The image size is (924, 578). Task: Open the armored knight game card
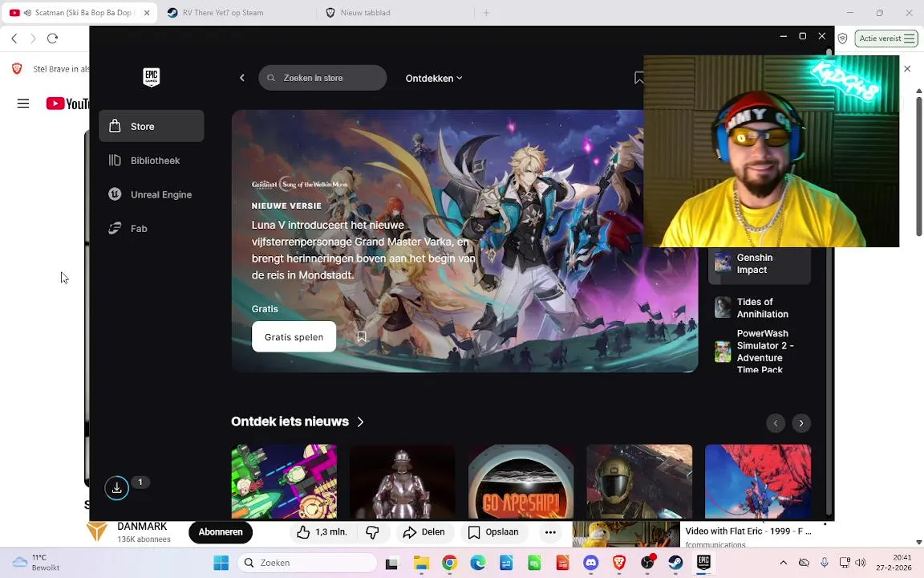pos(403,482)
